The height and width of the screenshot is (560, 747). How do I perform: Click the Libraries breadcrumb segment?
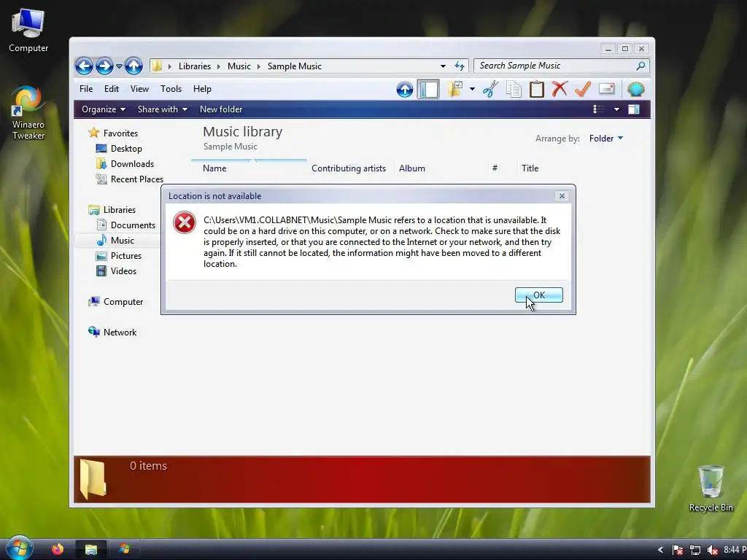pyautogui.click(x=194, y=66)
